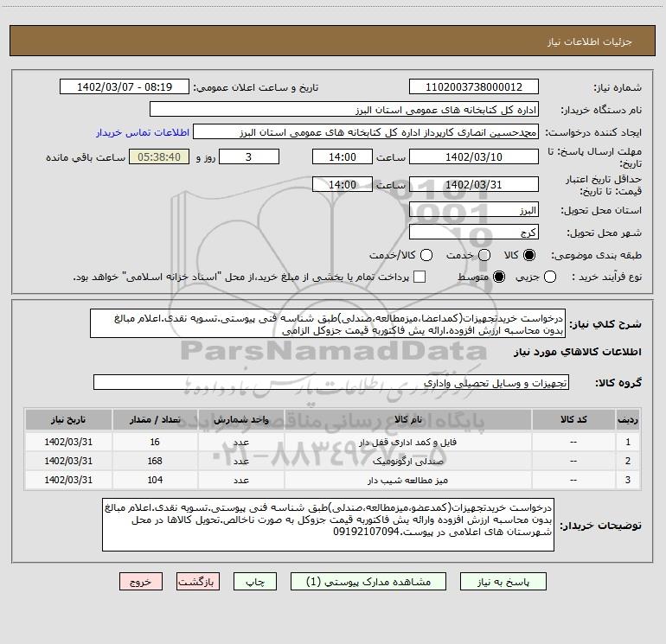Open مشاهده مدارک پیوستی (1) button

[x=368, y=582]
